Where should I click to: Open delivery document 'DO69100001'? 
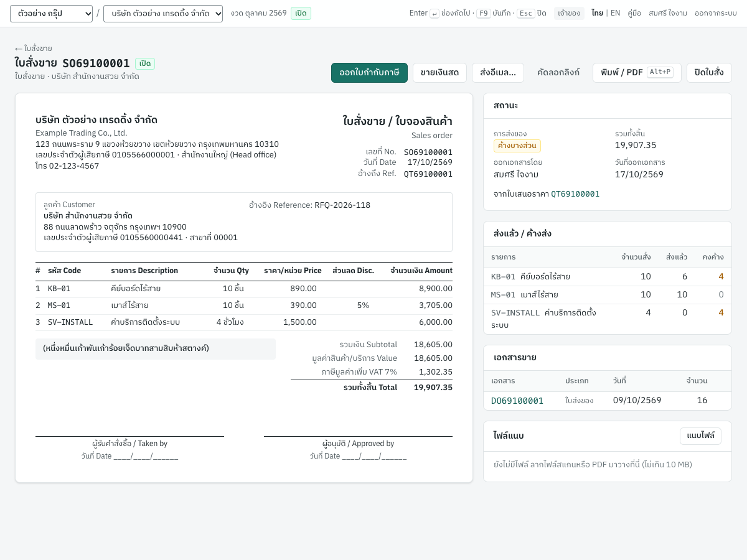pyautogui.click(x=517, y=401)
